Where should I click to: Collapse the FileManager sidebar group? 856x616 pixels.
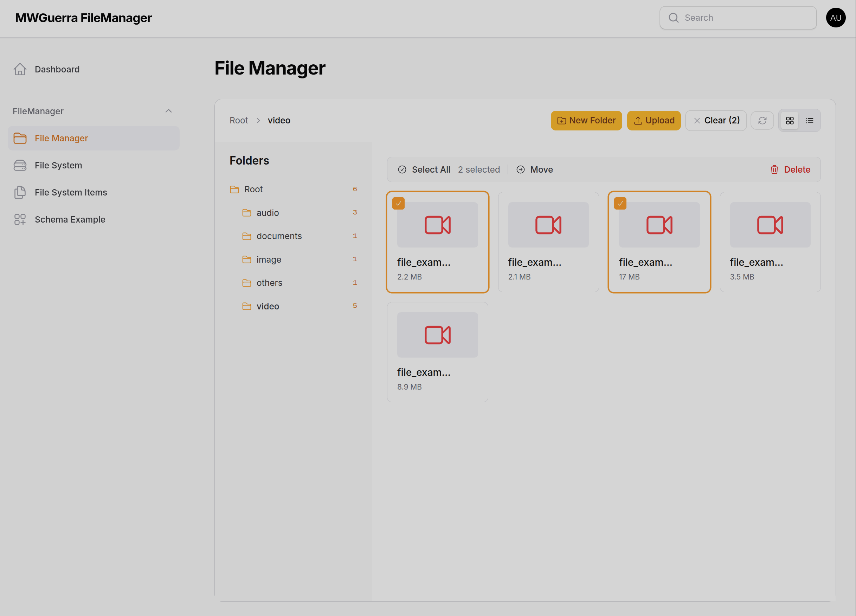[x=168, y=111]
